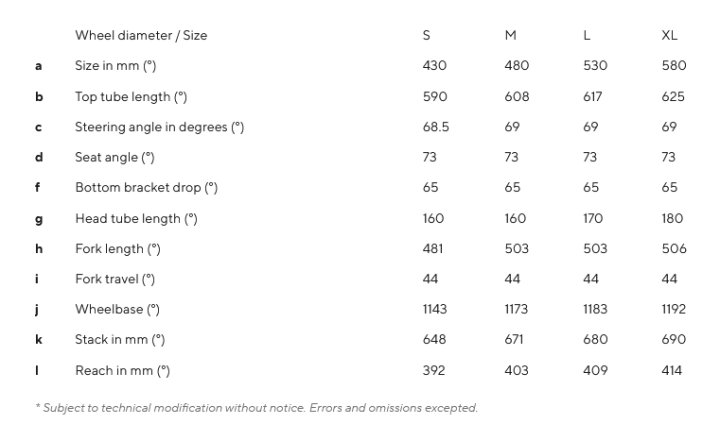The image size is (720, 441).
Task: Select the M size column header
Action: [510, 35]
